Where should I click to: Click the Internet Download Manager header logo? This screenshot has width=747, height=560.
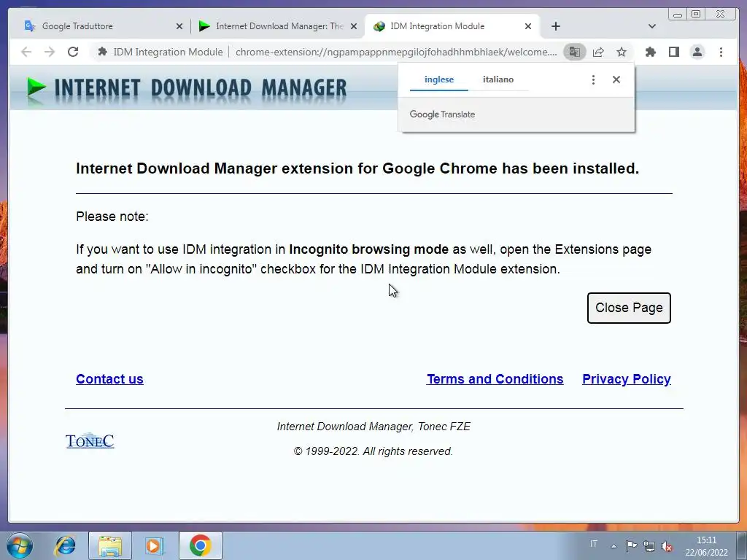187,88
